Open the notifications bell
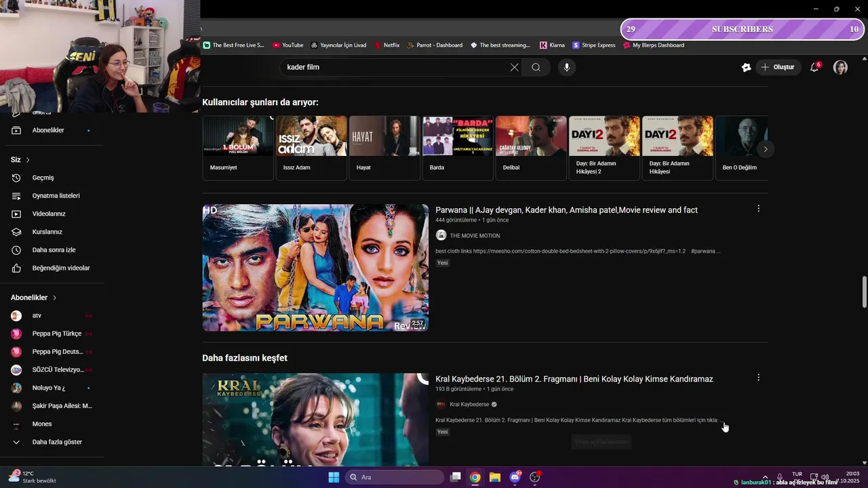 click(814, 67)
